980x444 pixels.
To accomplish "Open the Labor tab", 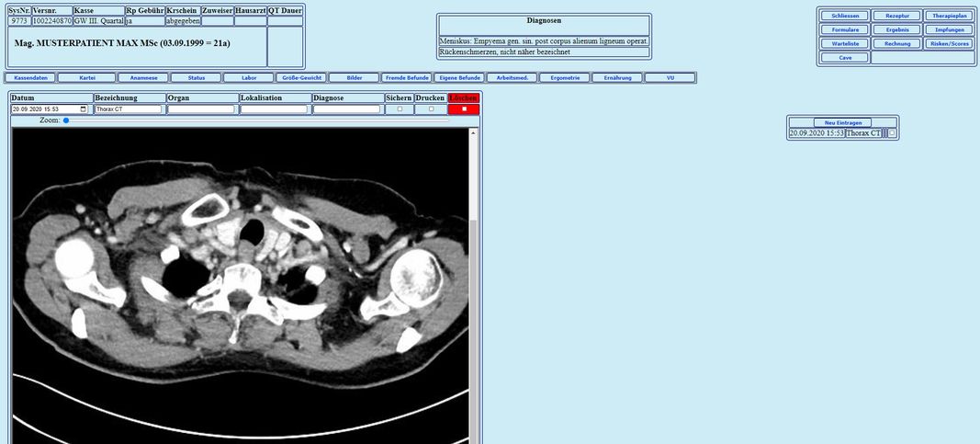I will pyautogui.click(x=248, y=78).
